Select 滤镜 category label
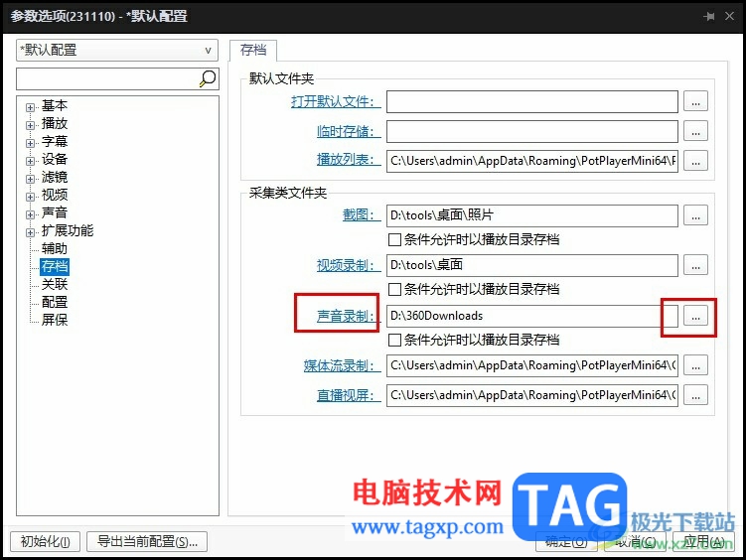Image resolution: width=746 pixels, height=560 pixels. click(55, 177)
